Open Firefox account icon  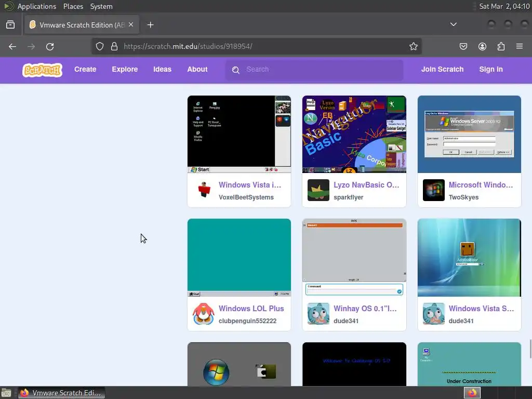[x=482, y=46]
